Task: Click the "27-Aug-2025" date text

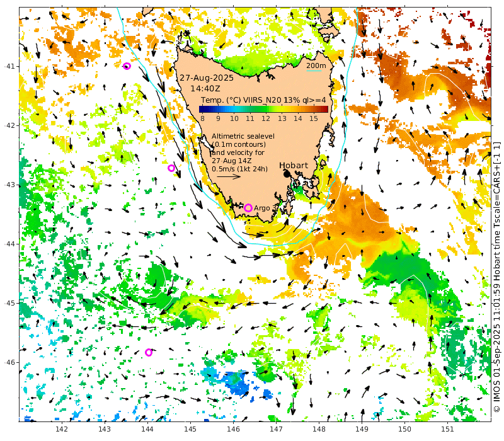Action: 207,78
